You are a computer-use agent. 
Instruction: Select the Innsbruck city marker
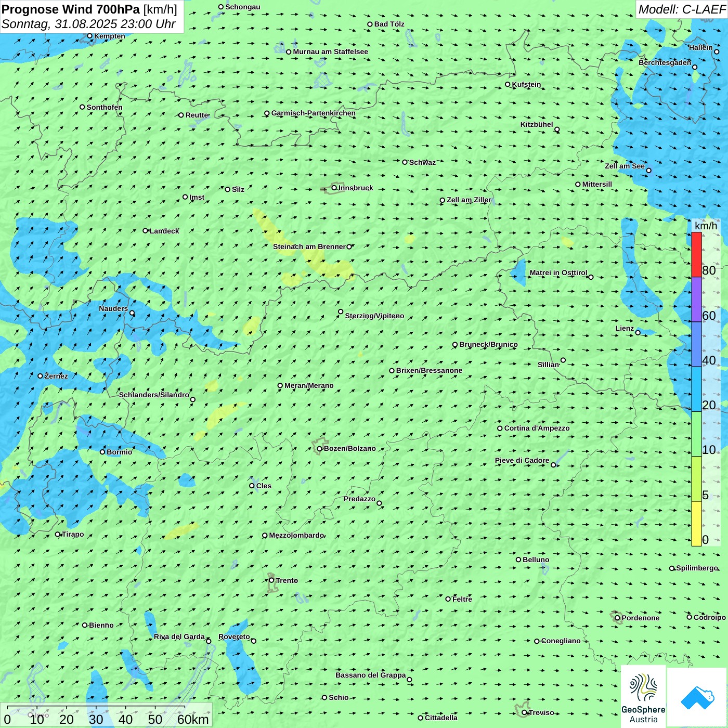[x=334, y=188]
